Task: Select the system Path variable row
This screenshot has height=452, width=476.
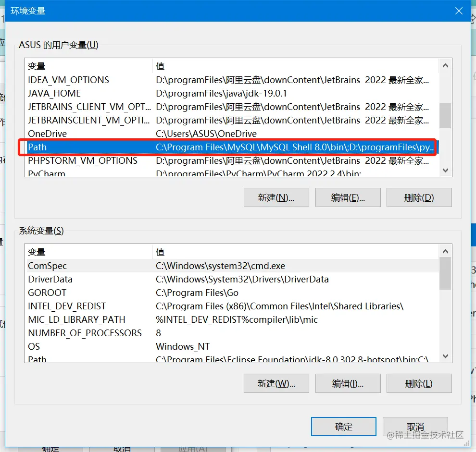Action: [232, 358]
